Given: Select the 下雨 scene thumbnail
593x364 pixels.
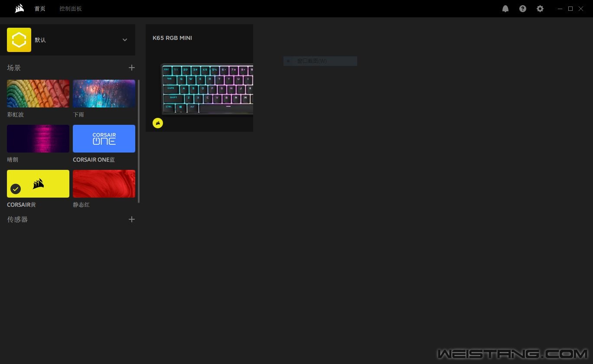Looking at the screenshot, I should coord(104,94).
